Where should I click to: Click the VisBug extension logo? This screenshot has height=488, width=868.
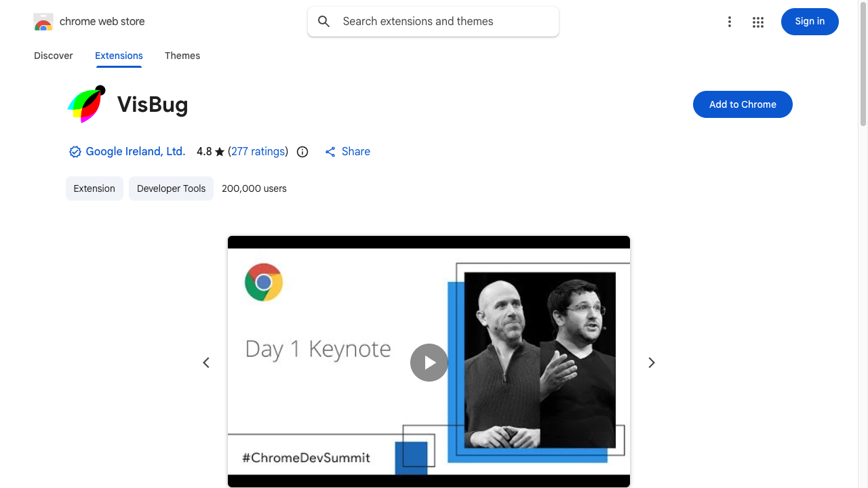click(x=87, y=104)
